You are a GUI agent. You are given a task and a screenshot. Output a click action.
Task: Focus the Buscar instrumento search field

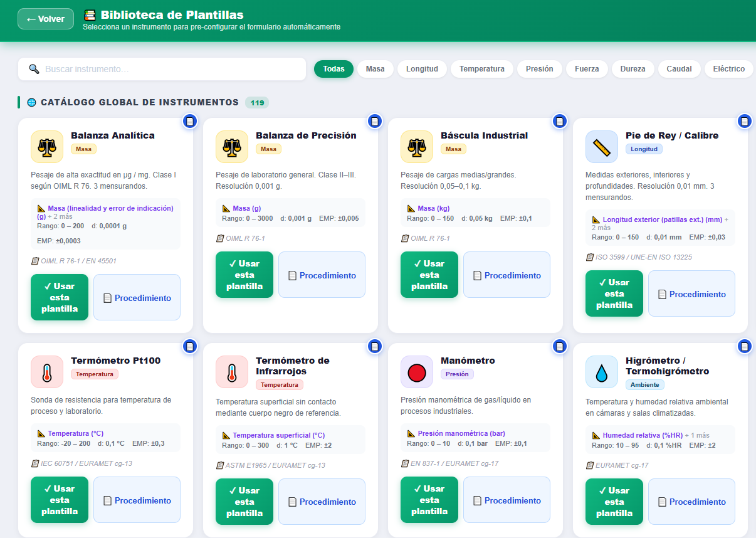pyautogui.click(x=162, y=69)
